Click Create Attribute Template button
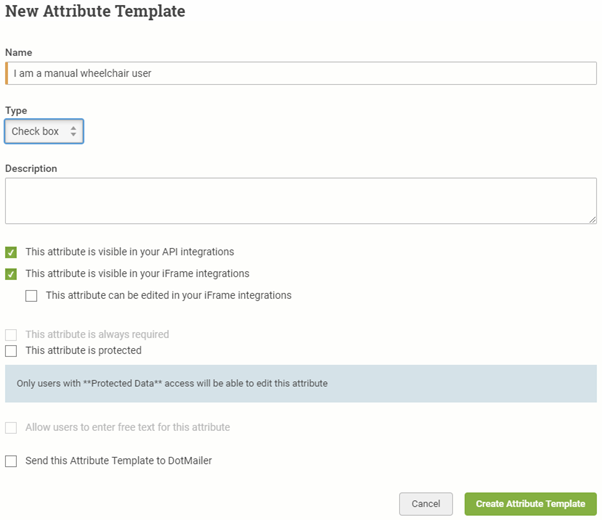Image resolution: width=602 pixels, height=520 pixels. point(531,504)
